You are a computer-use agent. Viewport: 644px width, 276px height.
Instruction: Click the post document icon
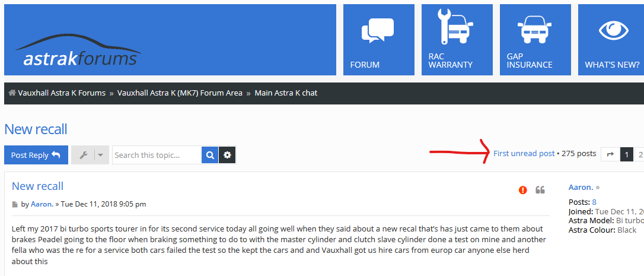(x=15, y=204)
